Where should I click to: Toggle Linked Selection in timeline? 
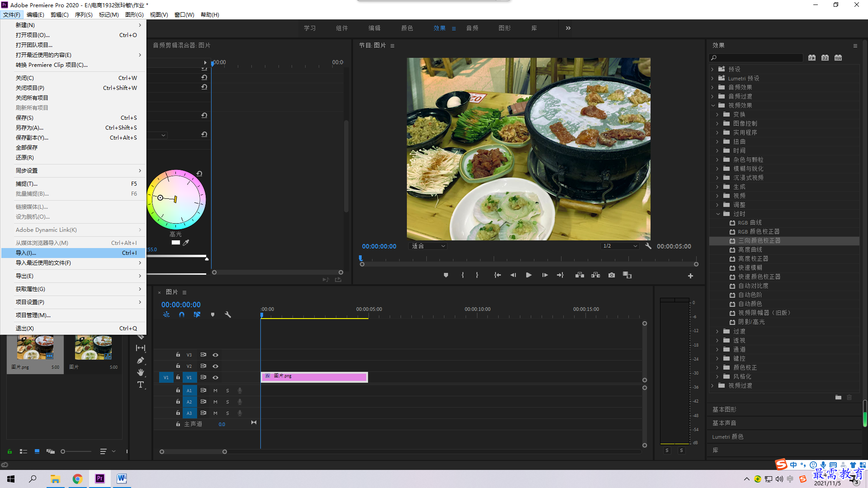click(x=197, y=314)
